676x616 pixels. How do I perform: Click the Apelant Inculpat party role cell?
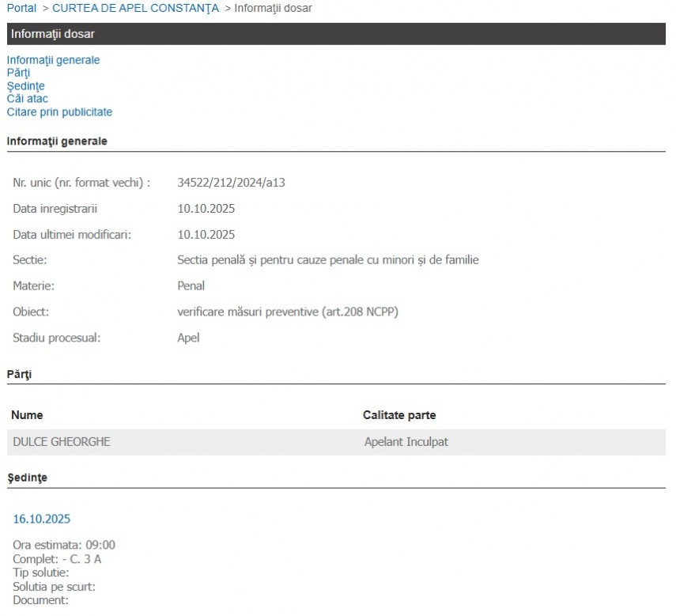click(x=406, y=442)
